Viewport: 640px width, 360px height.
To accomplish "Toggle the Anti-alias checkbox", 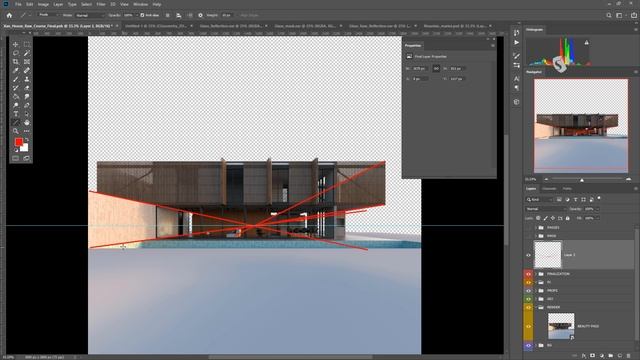I will click(142, 15).
